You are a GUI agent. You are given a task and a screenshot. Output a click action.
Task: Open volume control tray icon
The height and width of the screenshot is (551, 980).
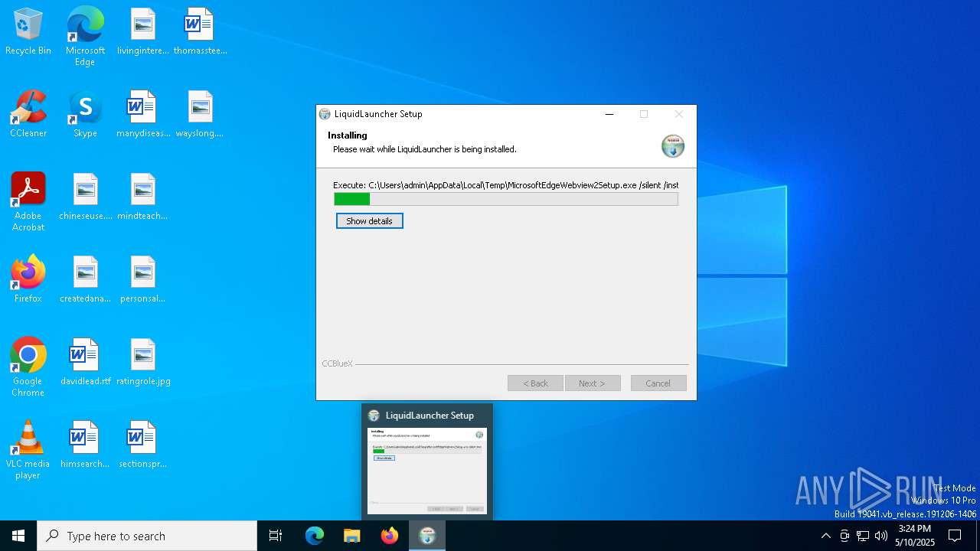pos(881,536)
